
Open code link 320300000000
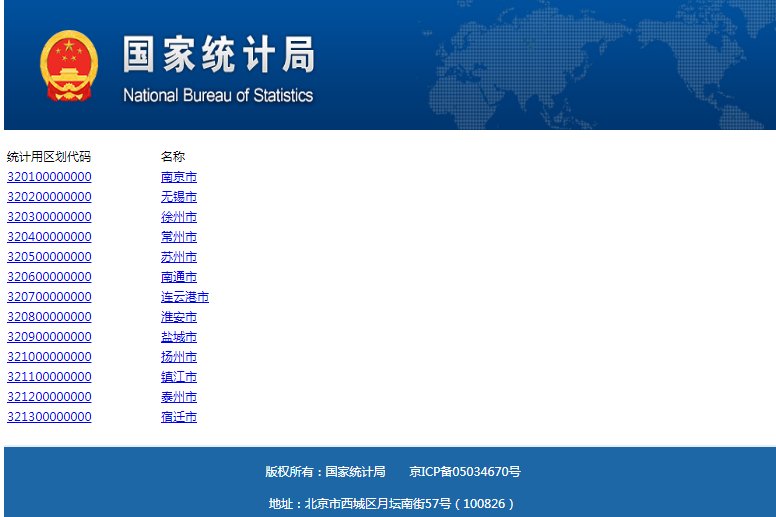pyautogui.click(x=49, y=217)
